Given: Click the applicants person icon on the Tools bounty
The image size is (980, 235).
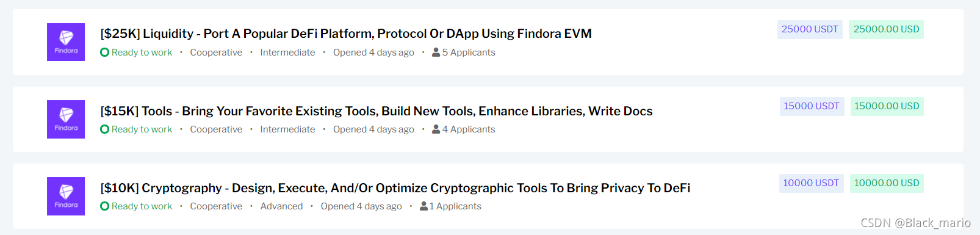Looking at the screenshot, I should click(x=436, y=129).
